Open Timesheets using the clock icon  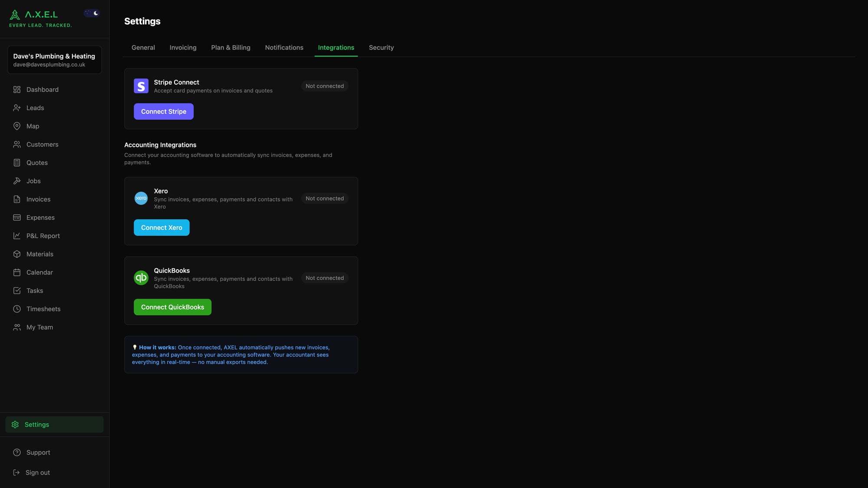coord(17,309)
